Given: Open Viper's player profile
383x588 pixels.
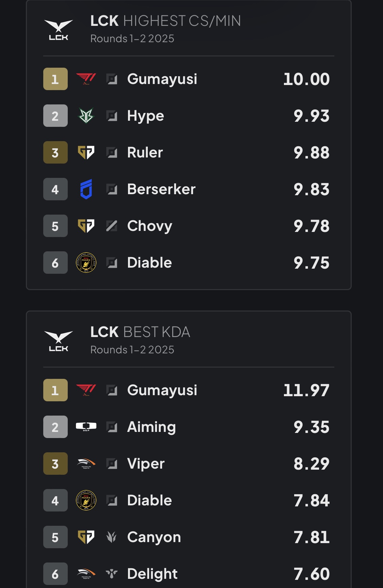Looking at the screenshot, I should pos(146,464).
